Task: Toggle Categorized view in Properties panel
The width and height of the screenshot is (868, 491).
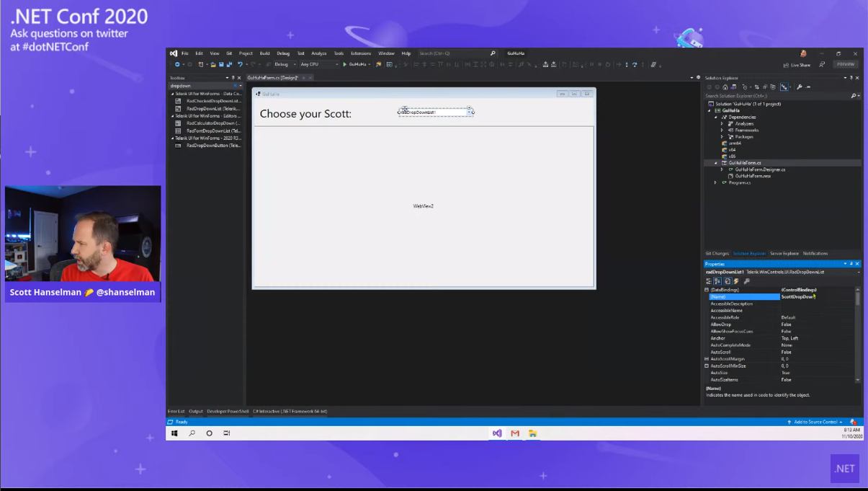Action: pos(709,281)
